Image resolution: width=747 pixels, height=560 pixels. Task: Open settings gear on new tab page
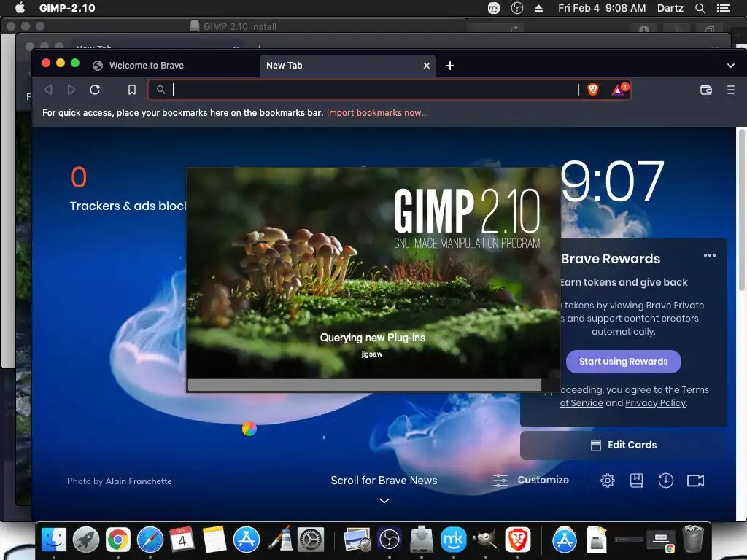point(608,481)
